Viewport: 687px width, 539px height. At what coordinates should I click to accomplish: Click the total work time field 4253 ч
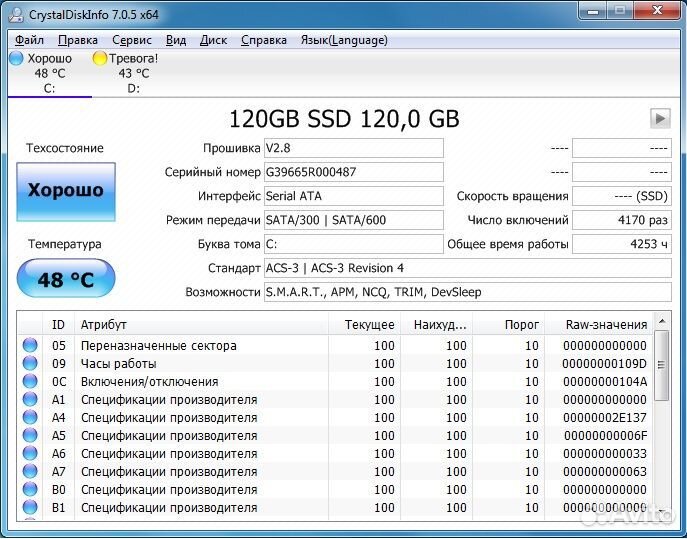click(622, 244)
